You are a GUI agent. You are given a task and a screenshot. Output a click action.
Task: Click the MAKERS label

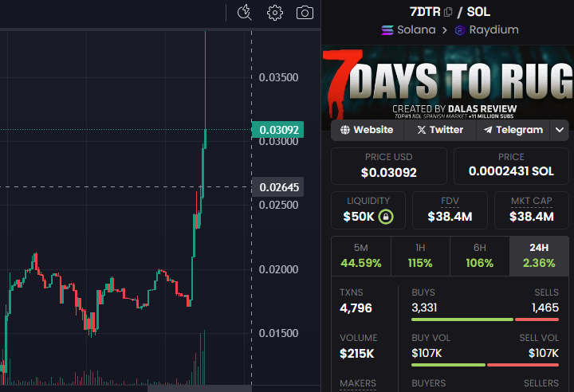[x=358, y=383]
